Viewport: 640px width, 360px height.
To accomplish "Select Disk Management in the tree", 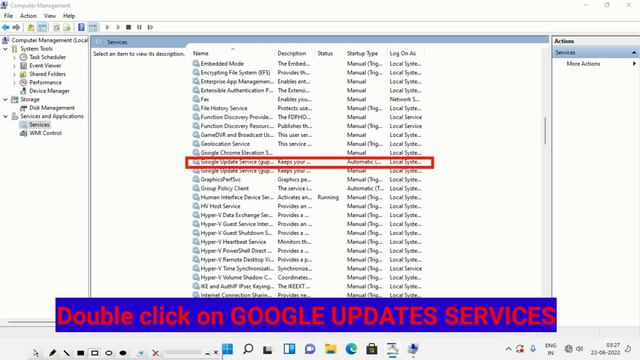I will coord(52,108).
